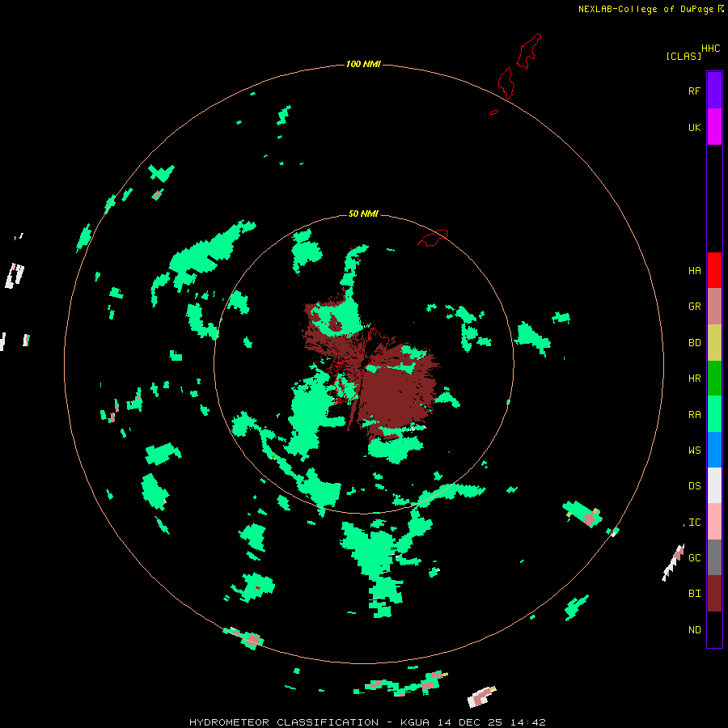Click the HA legend label

[x=694, y=270]
